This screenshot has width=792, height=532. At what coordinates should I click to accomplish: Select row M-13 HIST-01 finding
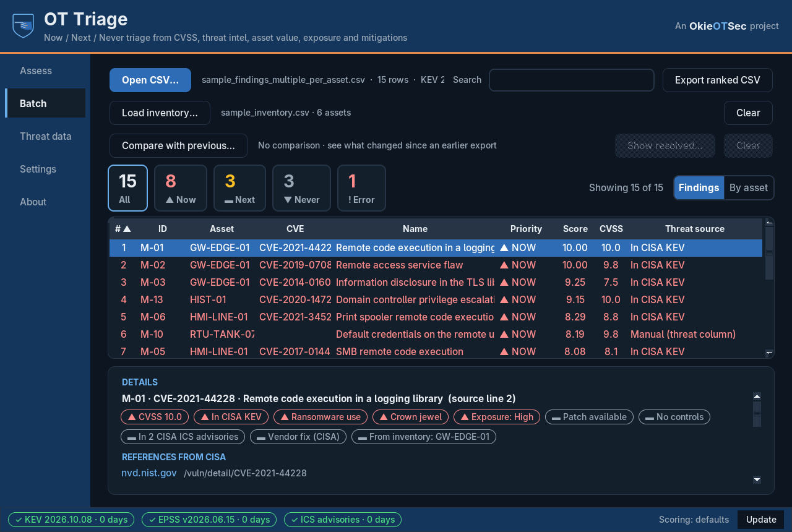pyautogui.click(x=436, y=299)
